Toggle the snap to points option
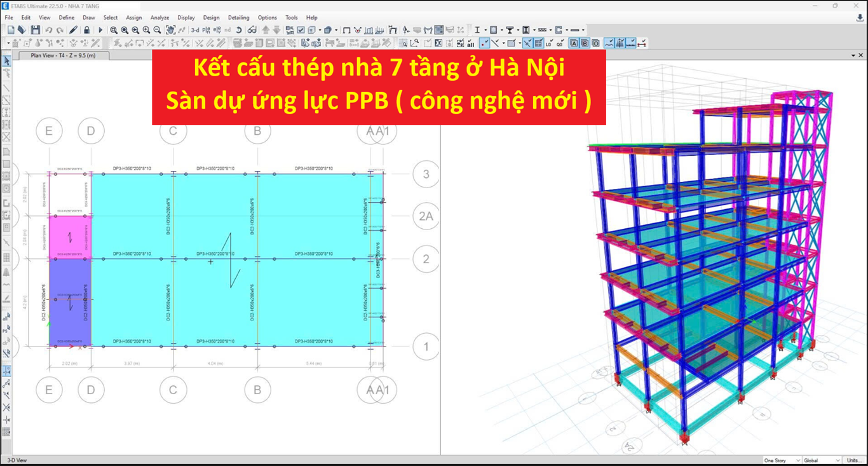This screenshot has height=466, width=868. pyautogui.click(x=484, y=43)
